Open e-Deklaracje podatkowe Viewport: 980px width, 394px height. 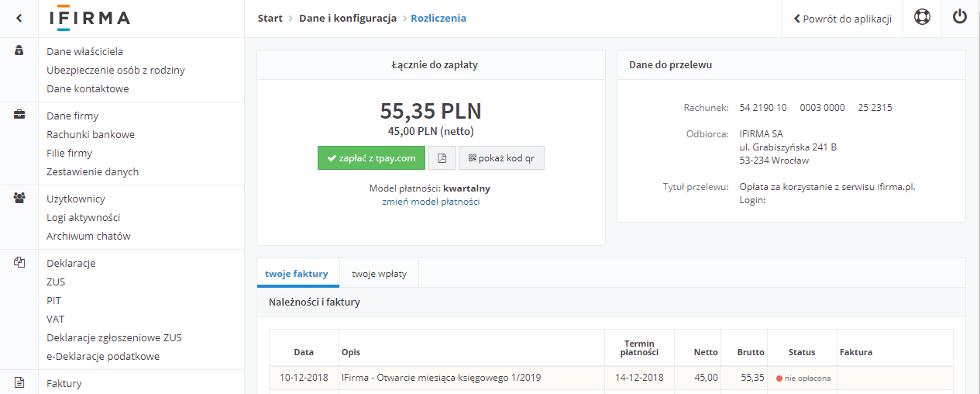[103, 356]
